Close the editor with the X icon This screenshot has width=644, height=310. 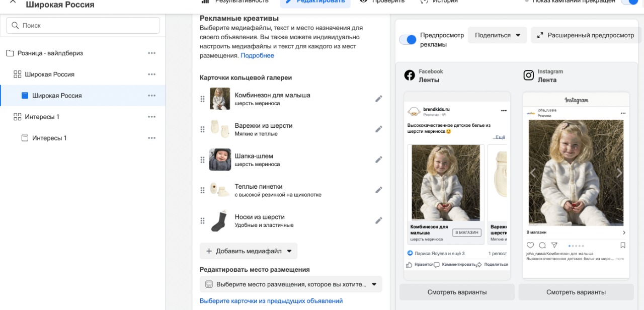pyautogui.click(x=13, y=2)
